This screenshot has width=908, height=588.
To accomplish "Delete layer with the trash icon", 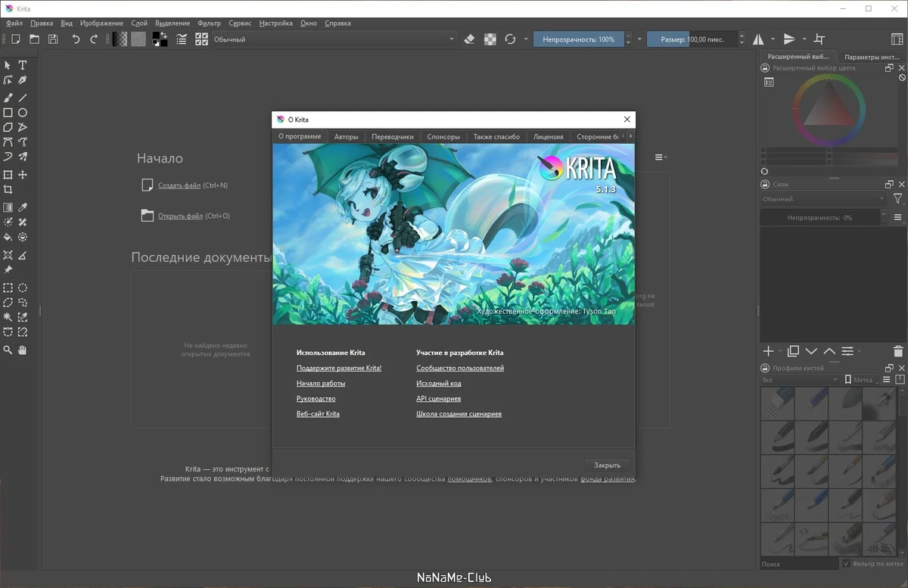I will click(898, 351).
